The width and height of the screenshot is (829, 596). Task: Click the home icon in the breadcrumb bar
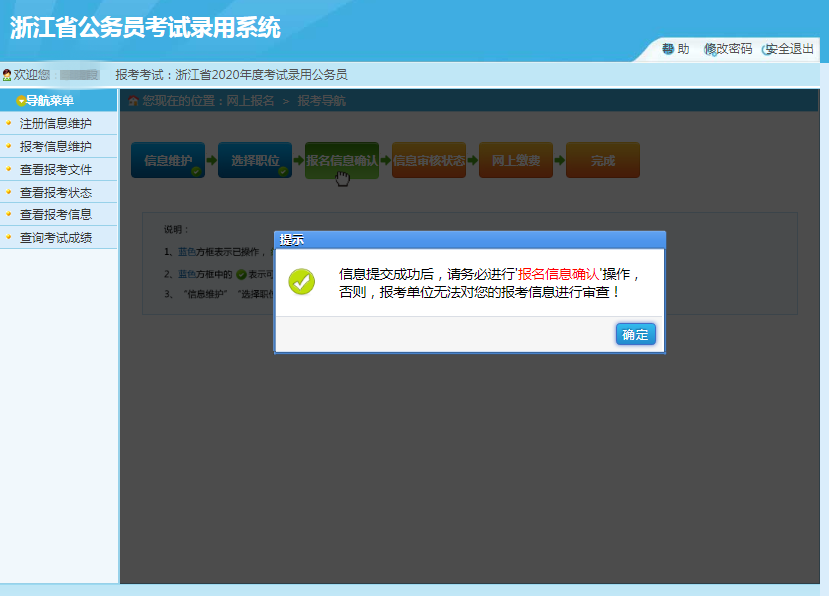133,100
